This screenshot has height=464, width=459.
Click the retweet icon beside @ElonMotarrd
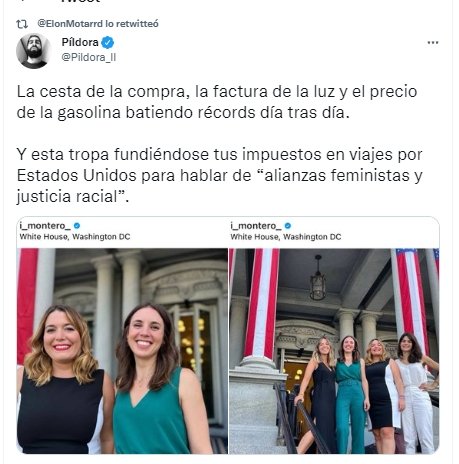22,24
